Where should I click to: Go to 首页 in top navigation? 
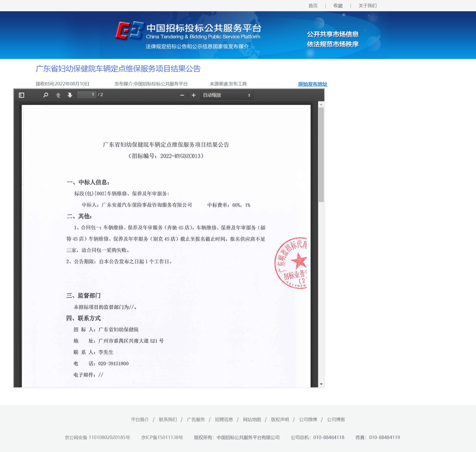(313, 6)
